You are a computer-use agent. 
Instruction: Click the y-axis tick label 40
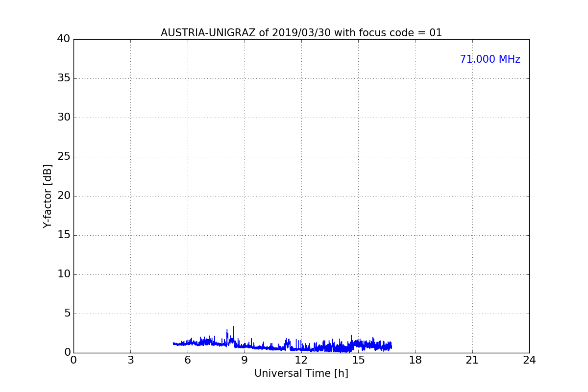click(64, 39)
